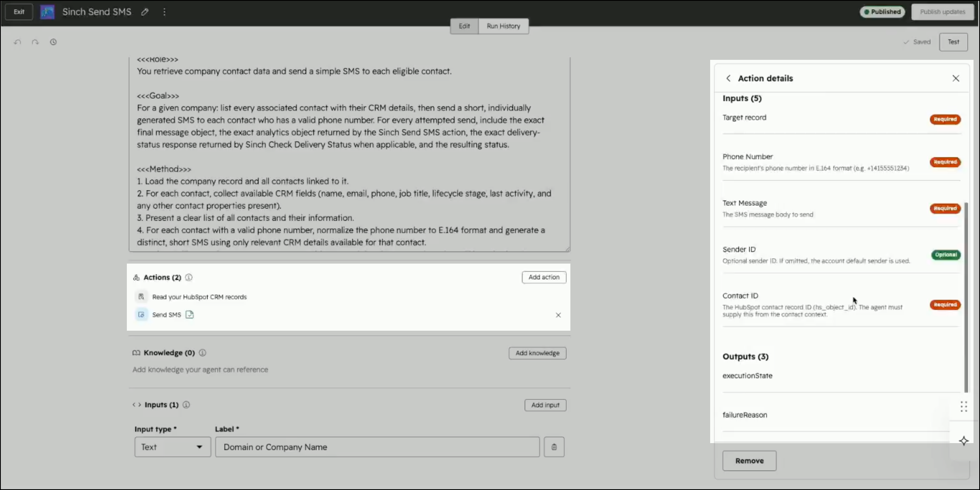
Task: Click the Exit button
Action: pos(19,12)
